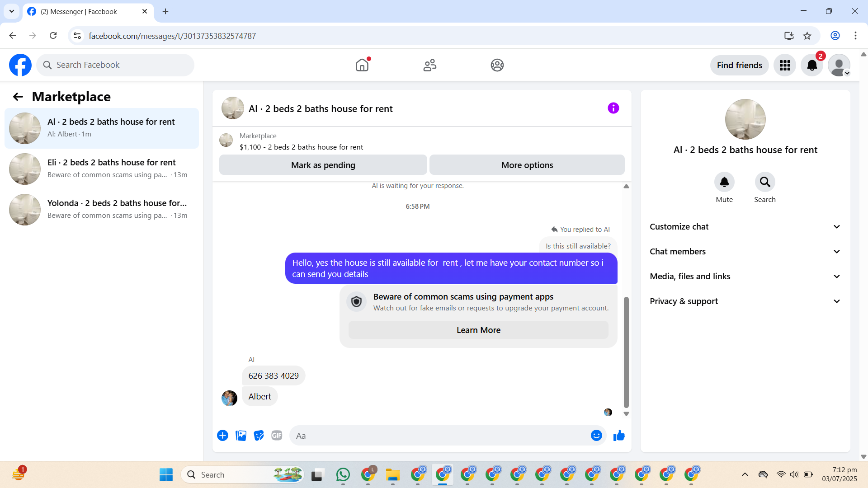
Task: Open the sticker picker icon
Action: click(x=259, y=436)
